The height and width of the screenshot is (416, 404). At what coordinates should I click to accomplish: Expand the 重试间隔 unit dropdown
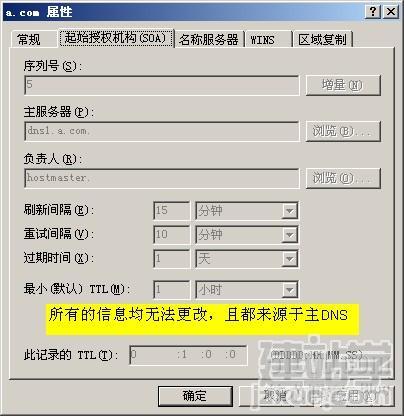click(x=289, y=235)
